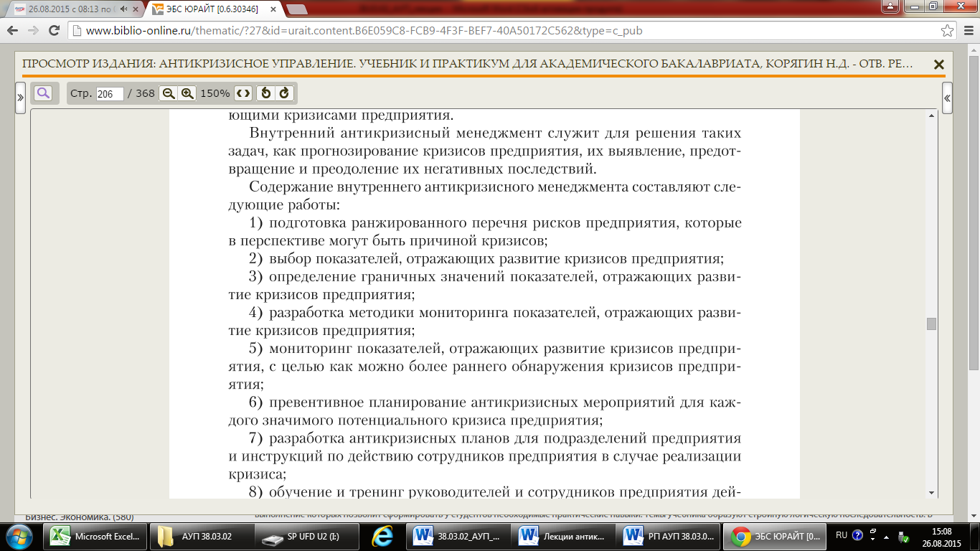This screenshot has width=980, height=551.
Task: Close the "26.08.2015 с 08:13" tab
Action: [137, 9]
